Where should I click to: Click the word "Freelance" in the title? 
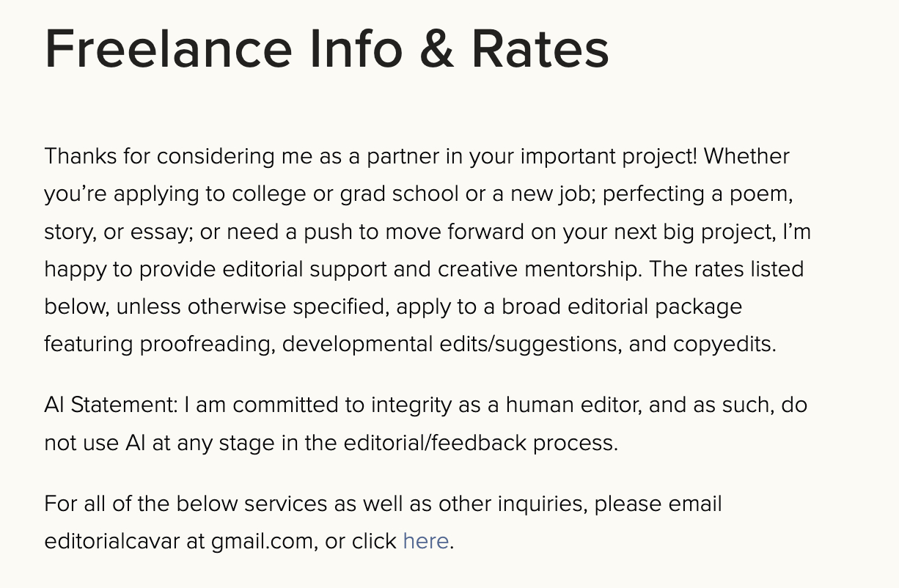(x=169, y=50)
